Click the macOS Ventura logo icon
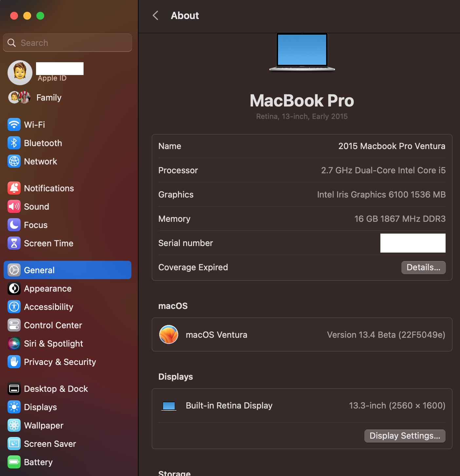 pos(169,334)
